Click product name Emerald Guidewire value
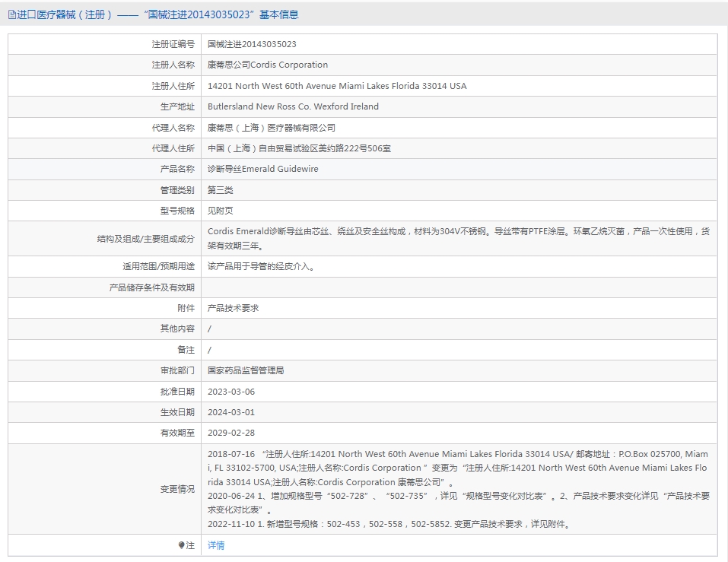Viewport: 728px width, 562px height. pyautogui.click(x=262, y=169)
